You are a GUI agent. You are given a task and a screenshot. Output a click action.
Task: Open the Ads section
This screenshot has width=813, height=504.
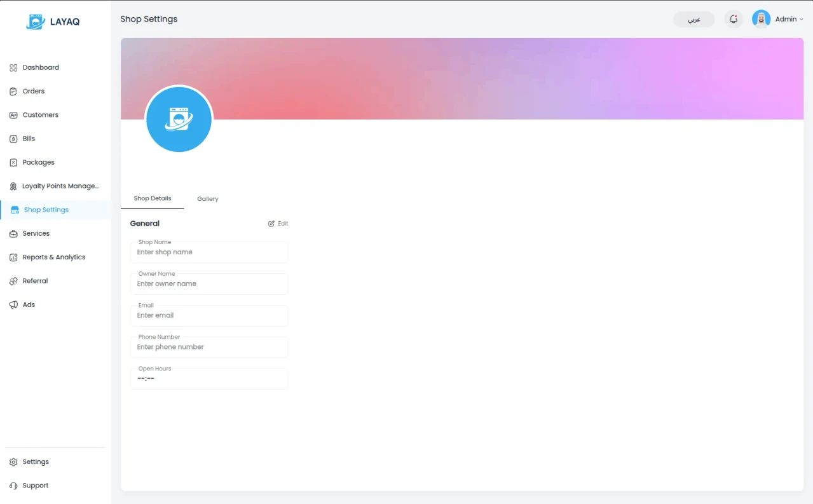[x=55, y=304]
